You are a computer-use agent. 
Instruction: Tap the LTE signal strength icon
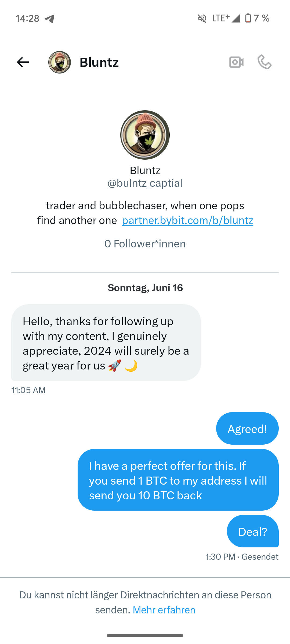tap(236, 18)
